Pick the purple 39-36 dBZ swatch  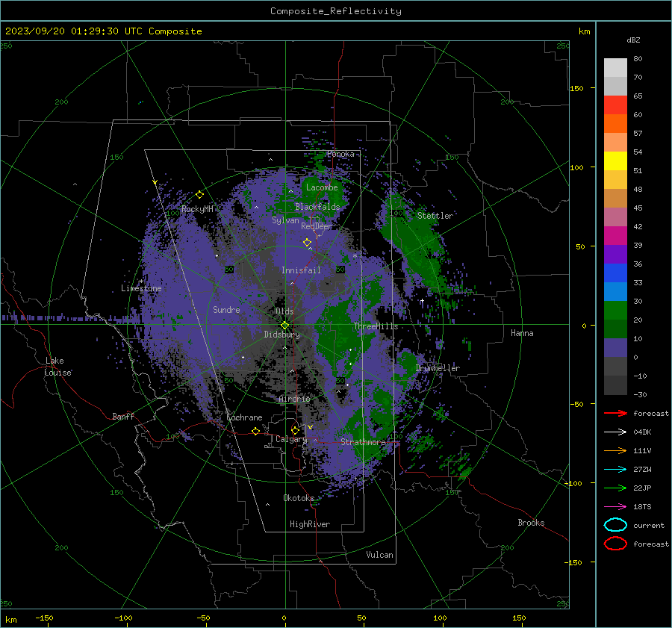coord(615,255)
